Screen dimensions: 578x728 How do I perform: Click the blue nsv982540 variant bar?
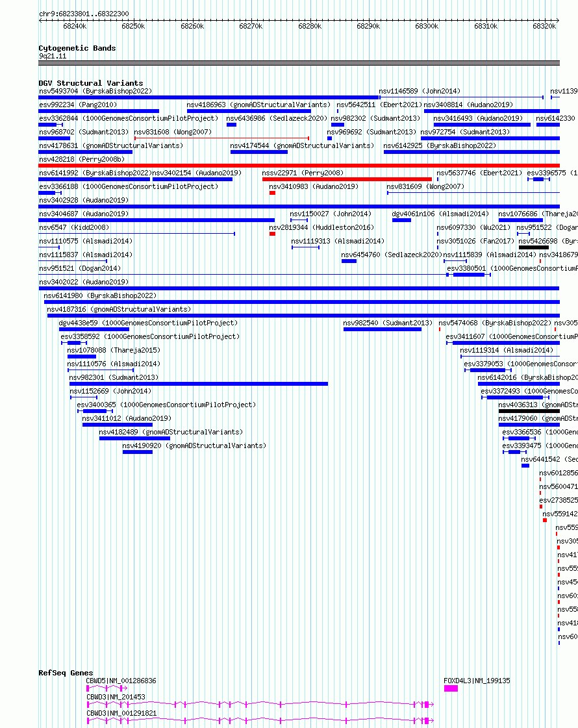click(383, 329)
